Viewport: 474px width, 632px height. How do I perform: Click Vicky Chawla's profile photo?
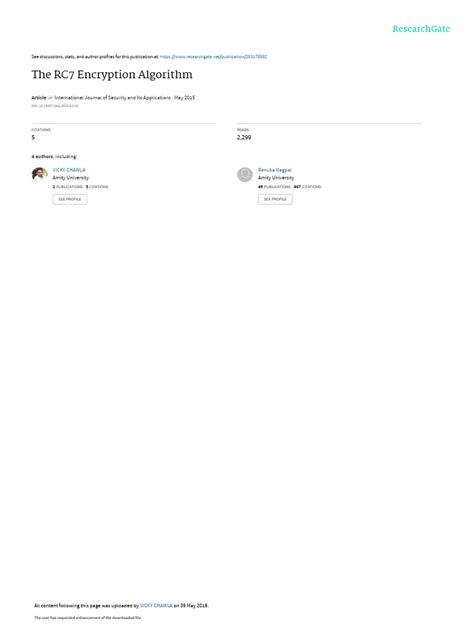[x=40, y=174]
